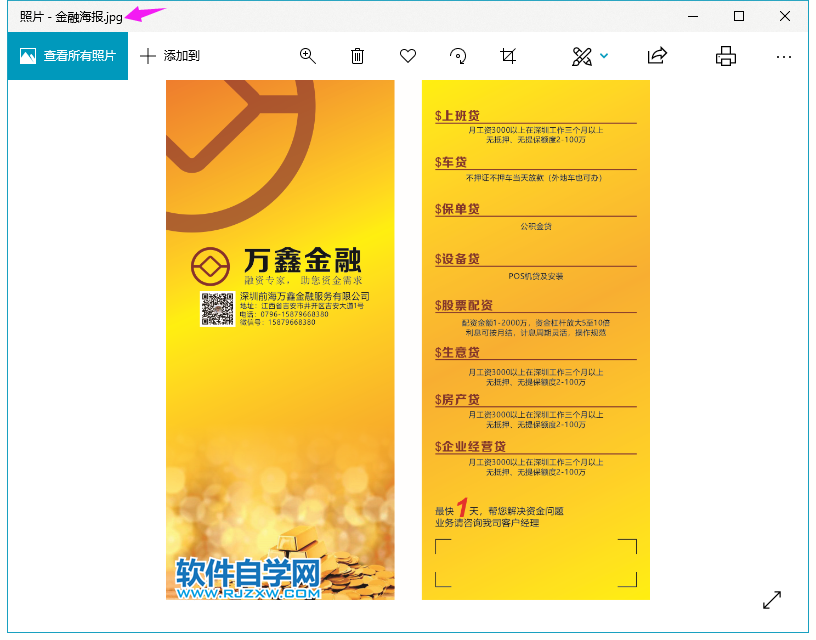
Task: Enter fullscreen with diagonal arrow icon
Action: pos(772,599)
